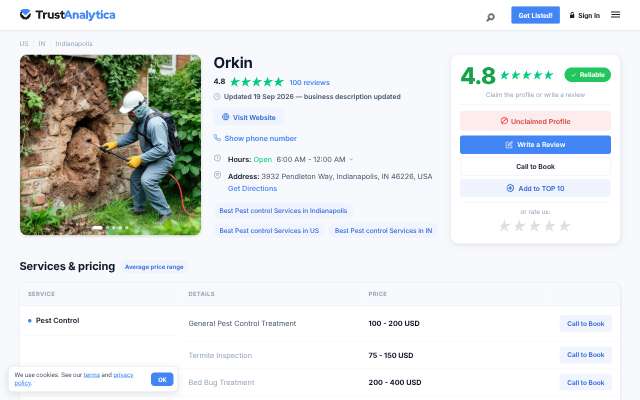Image resolution: width=640 pixels, height=400 pixels.
Task: Click the 200 - 400 USD price
Action: 395,382
